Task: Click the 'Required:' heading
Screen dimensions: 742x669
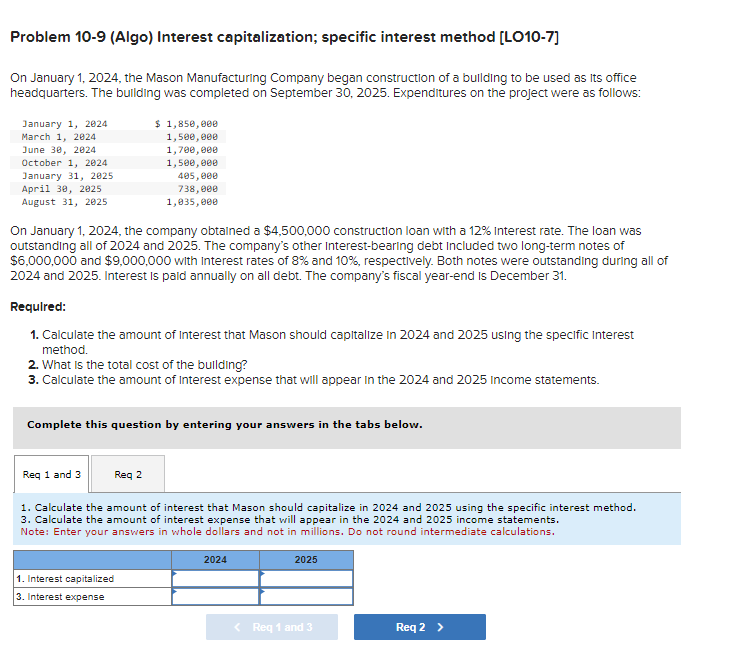Action: (38, 307)
